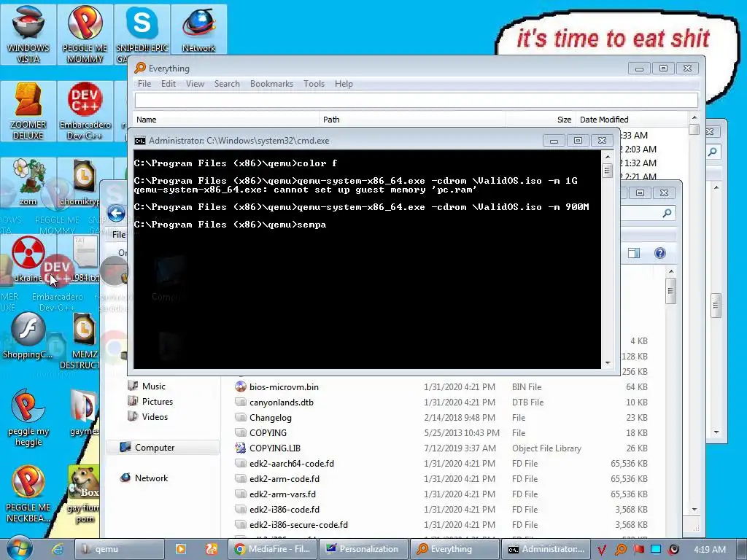Click the blue monitor tray icon
Image resolution: width=747 pixels, height=560 pixels.
click(x=656, y=550)
